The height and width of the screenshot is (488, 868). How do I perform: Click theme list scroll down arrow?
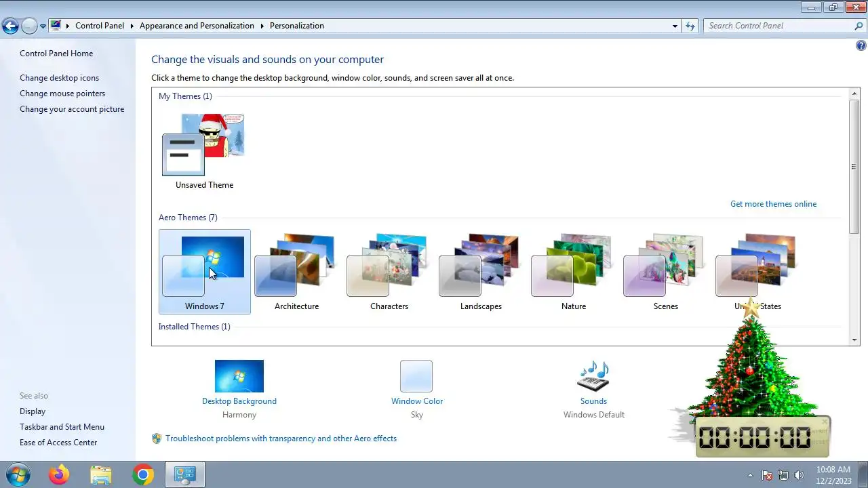tap(854, 340)
